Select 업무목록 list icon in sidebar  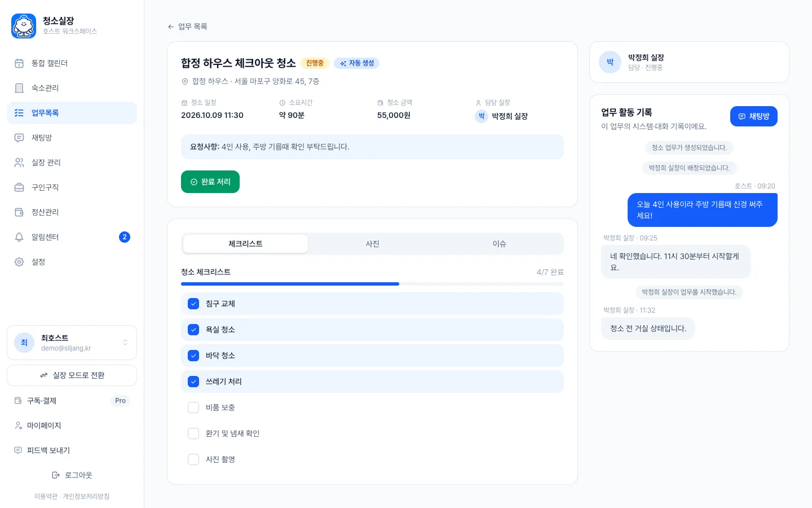click(19, 113)
